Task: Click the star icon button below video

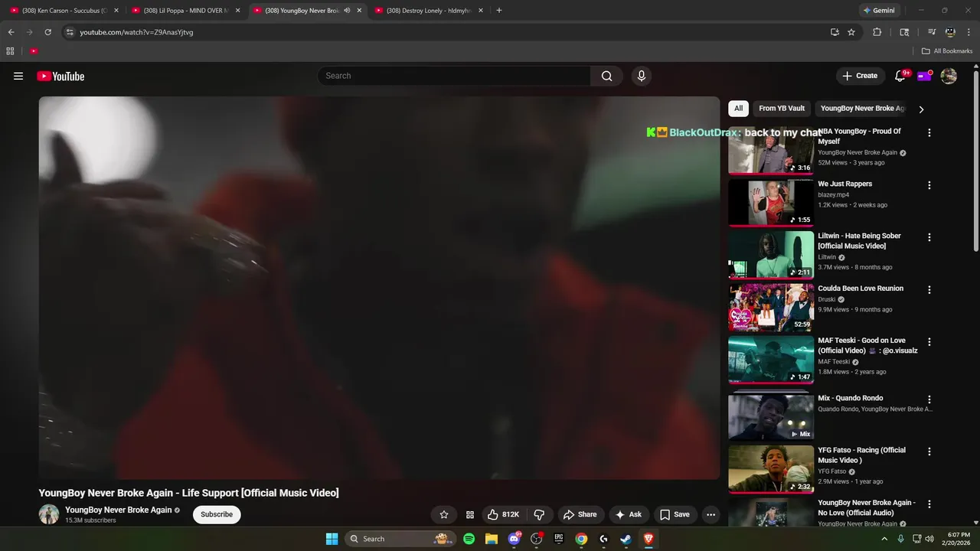Action: tap(444, 514)
